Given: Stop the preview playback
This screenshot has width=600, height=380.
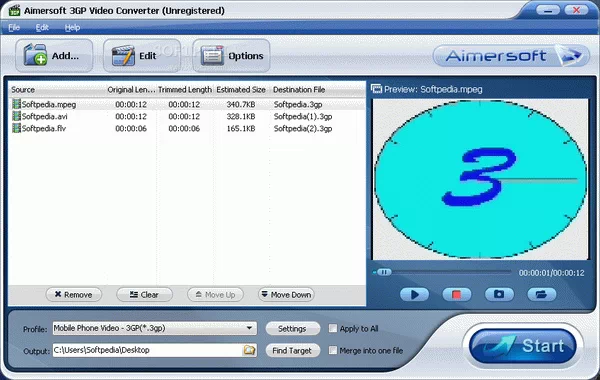Looking at the screenshot, I should tap(456, 294).
